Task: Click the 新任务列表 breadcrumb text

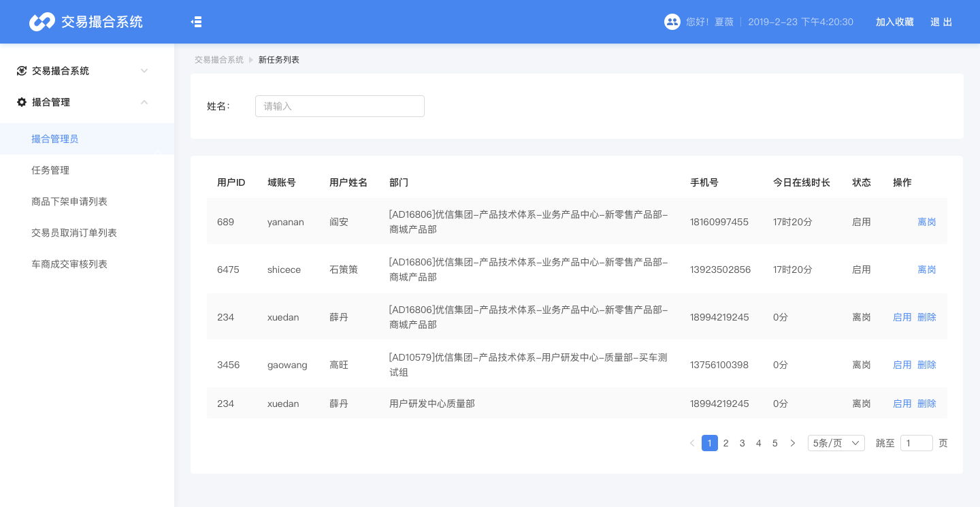Action: point(279,60)
